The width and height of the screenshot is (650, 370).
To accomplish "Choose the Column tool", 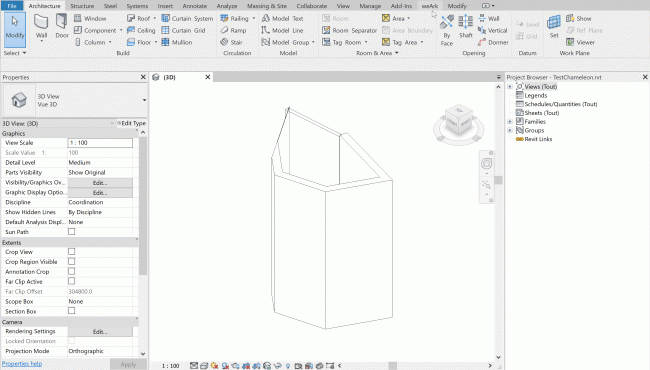I will click(90, 42).
